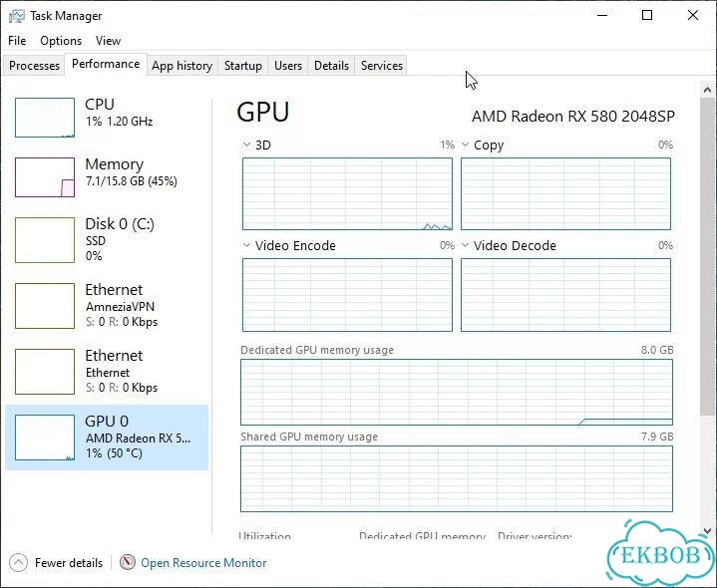Switch to the Startup tab
This screenshot has width=717, height=588.
(x=242, y=66)
